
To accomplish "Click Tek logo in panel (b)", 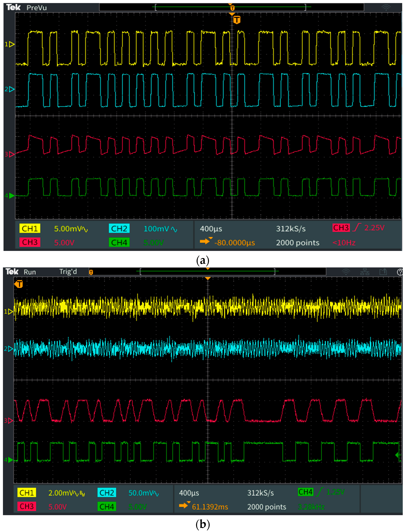I will pyautogui.click(x=12, y=272).
